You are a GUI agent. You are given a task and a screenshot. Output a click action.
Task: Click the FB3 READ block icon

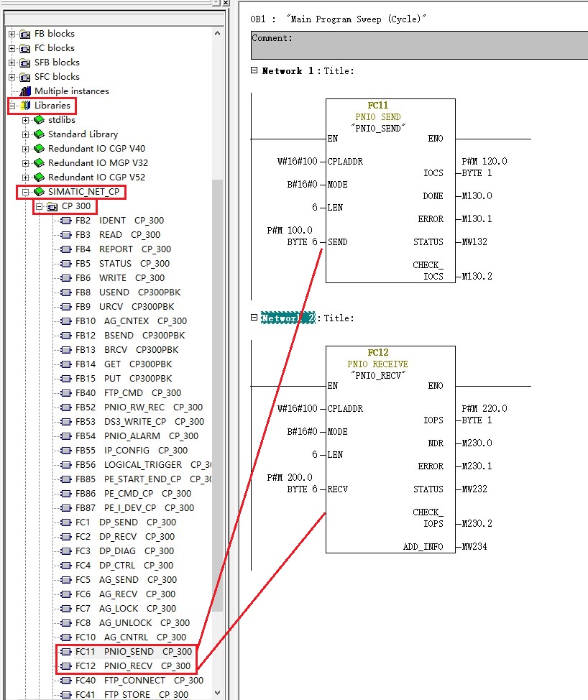[x=66, y=235]
